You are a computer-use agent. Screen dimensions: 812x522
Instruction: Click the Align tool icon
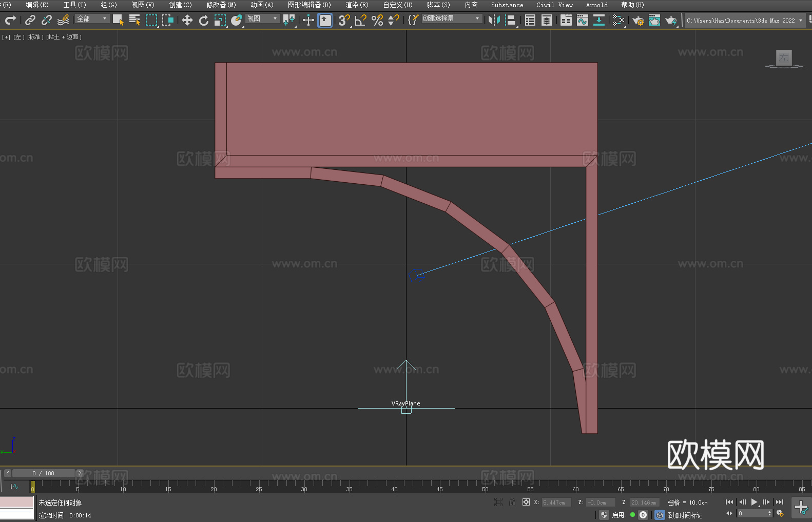(x=511, y=20)
